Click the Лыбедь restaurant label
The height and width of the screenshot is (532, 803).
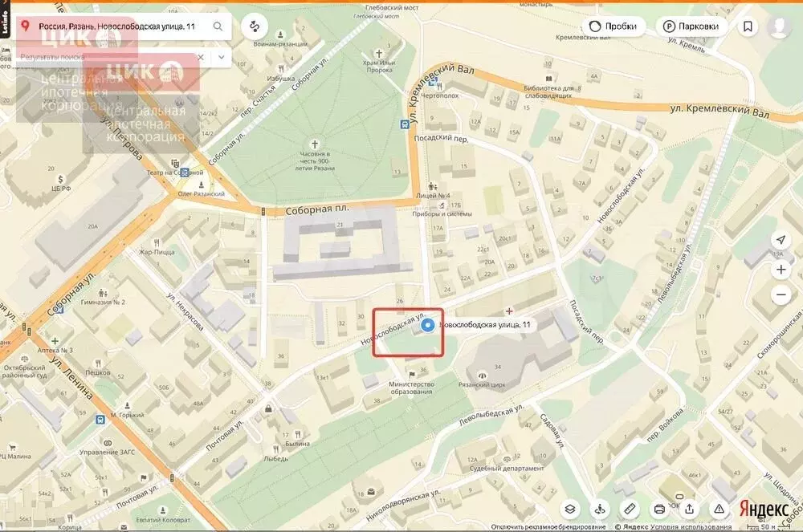pos(276,459)
